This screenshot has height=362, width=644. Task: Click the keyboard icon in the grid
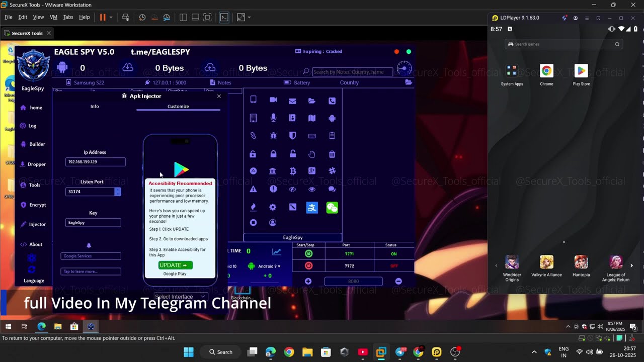312,136
